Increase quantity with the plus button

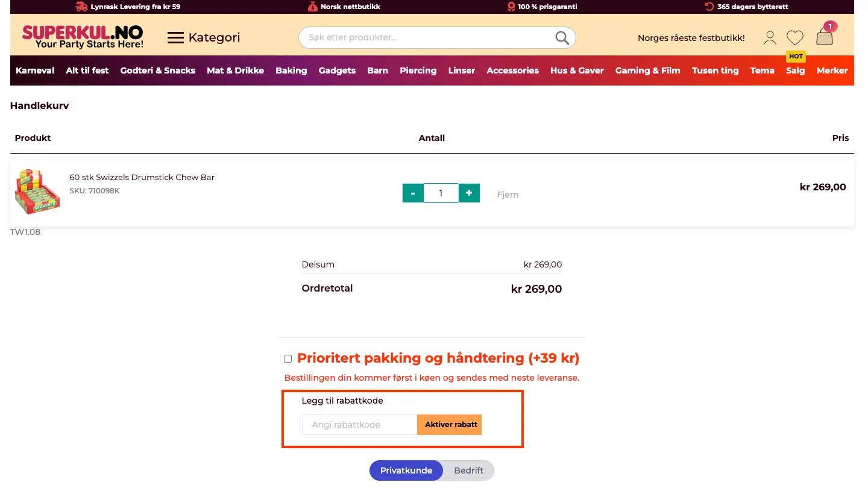[x=469, y=193]
